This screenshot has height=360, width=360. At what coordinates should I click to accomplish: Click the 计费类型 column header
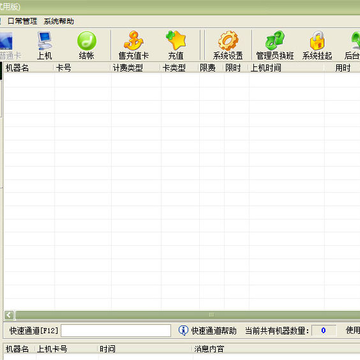(x=136, y=68)
